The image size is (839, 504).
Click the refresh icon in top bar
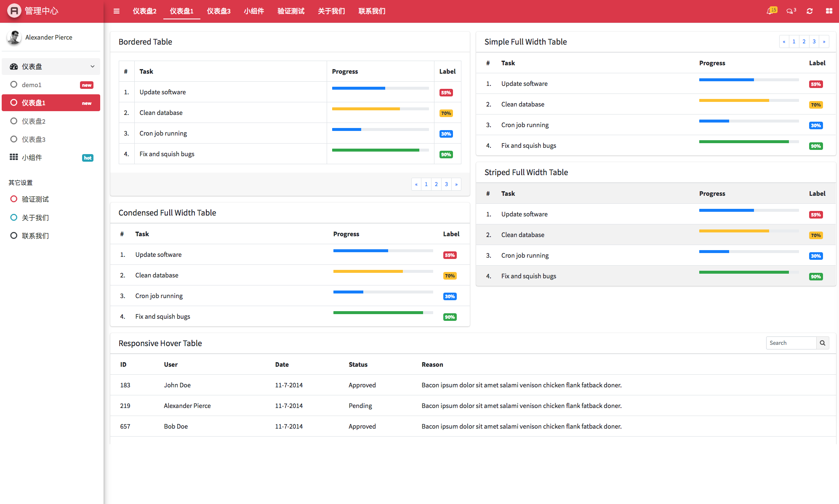coord(810,11)
